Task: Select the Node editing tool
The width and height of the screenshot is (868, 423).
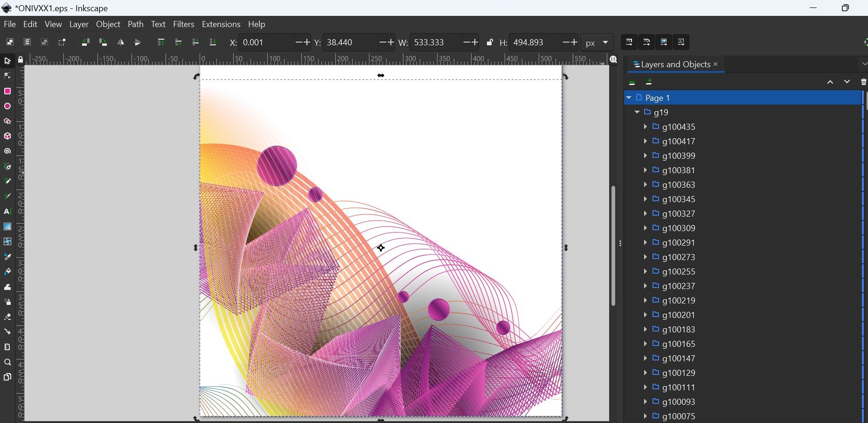Action: (7, 76)
